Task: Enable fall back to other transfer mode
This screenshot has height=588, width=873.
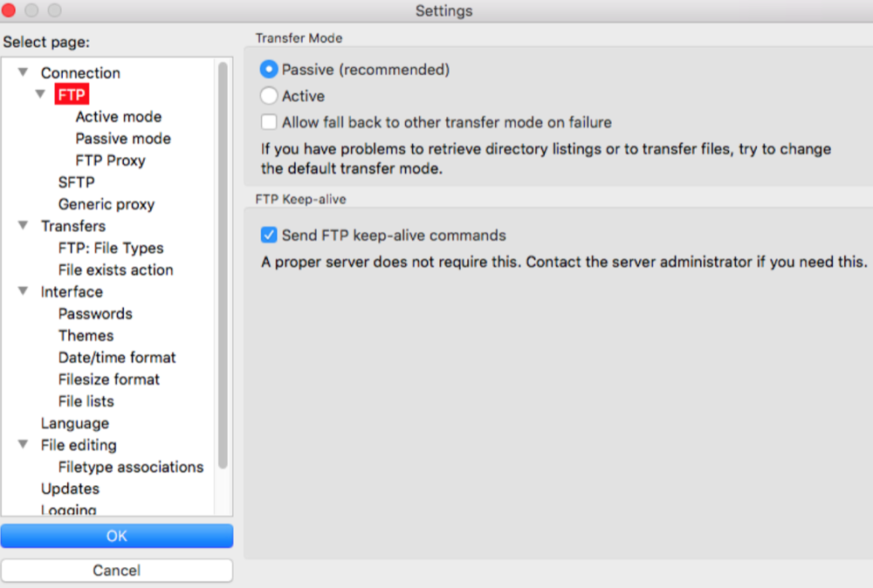Action: 269,122
